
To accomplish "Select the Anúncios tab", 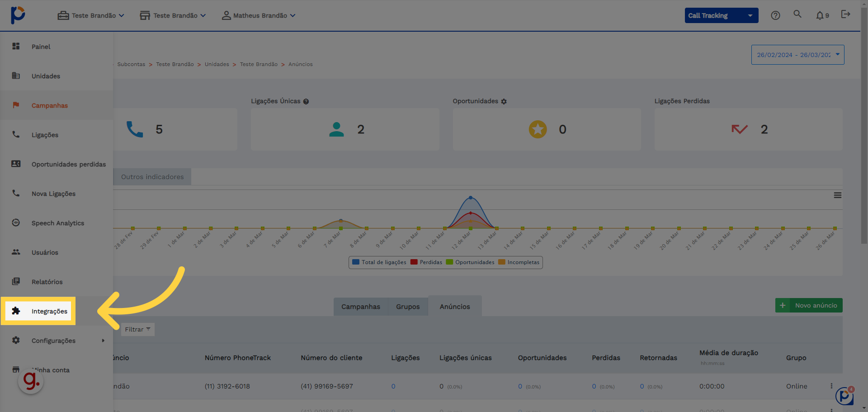I will 455,306.
